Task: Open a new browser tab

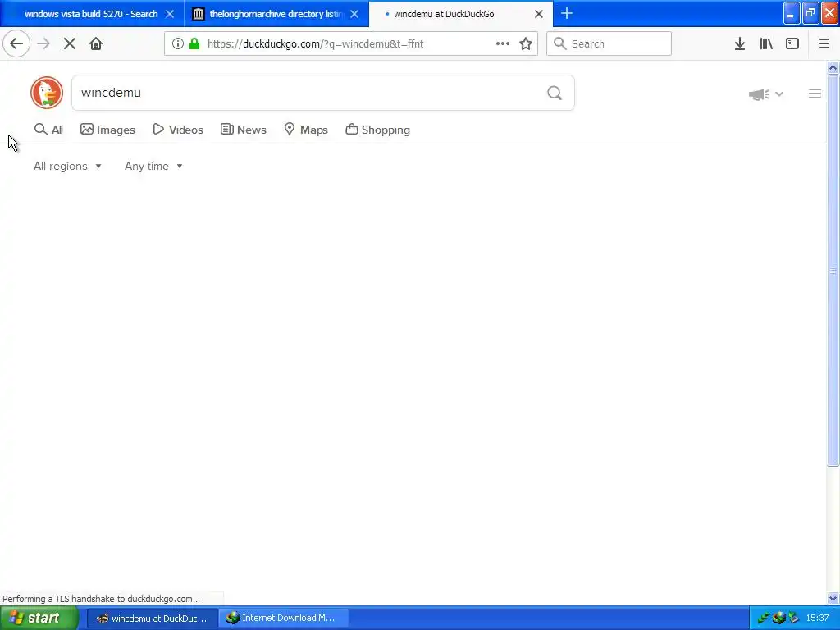Action: [x=566, y=13]
